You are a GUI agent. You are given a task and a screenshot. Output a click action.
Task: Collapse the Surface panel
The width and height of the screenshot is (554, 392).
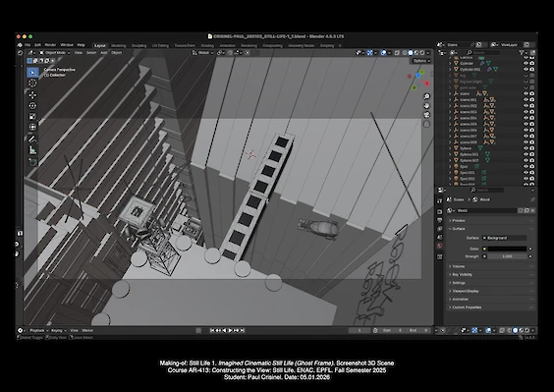[x=491, y=229]
